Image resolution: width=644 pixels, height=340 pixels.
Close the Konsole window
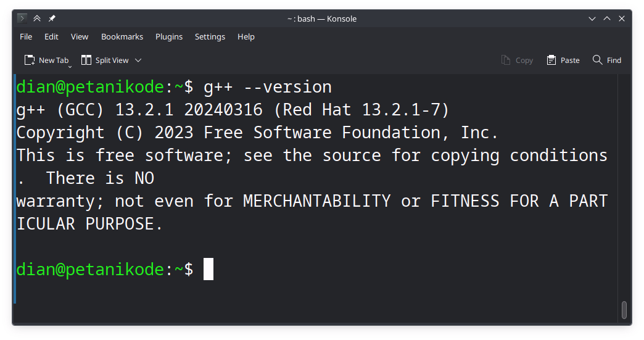[x=622, y=19]
